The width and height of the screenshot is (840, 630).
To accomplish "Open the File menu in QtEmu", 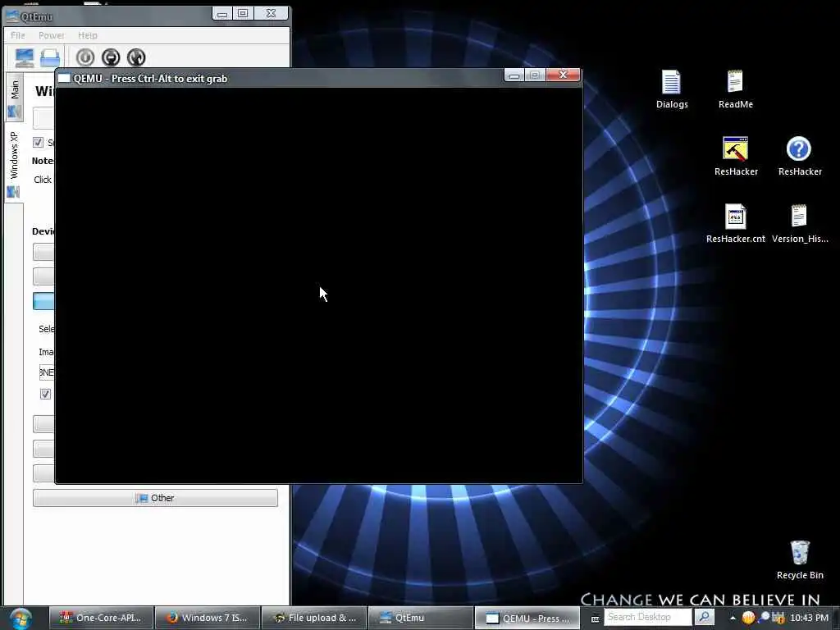I will click(18, 35).
